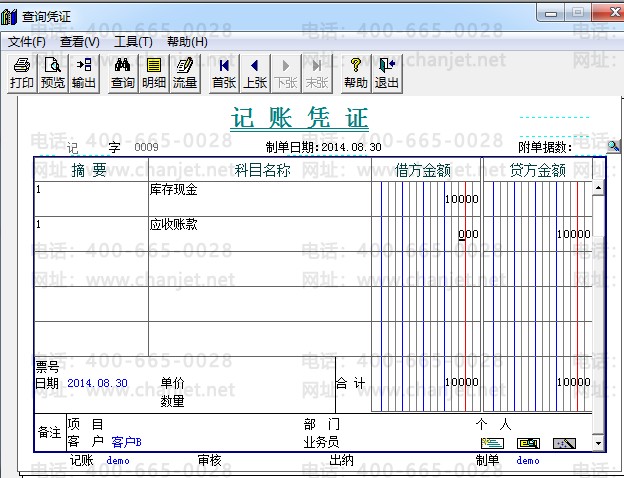Viewport: 624px width, 478px height.
Task: Jump to 首张 first voucher
Action: pyautogui.click(x=224, y=73)
